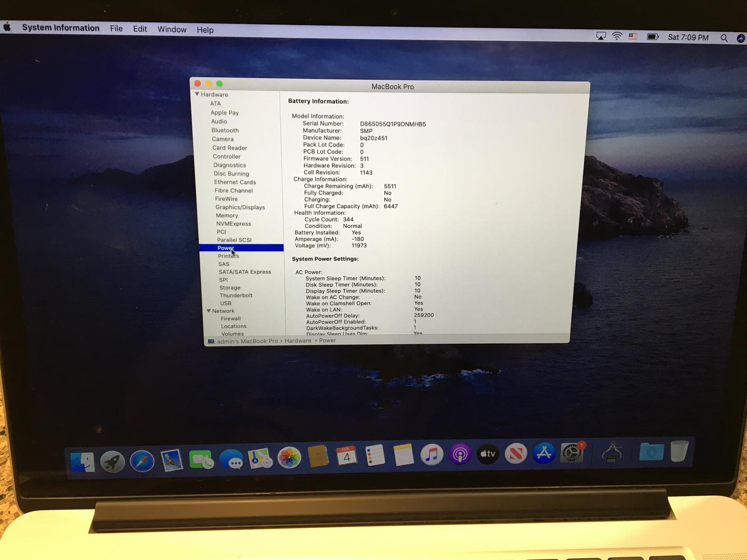This screenshot has height=560, width=747.
Task: Open Mail stamp icon in Dock
Action: (172, 460)
